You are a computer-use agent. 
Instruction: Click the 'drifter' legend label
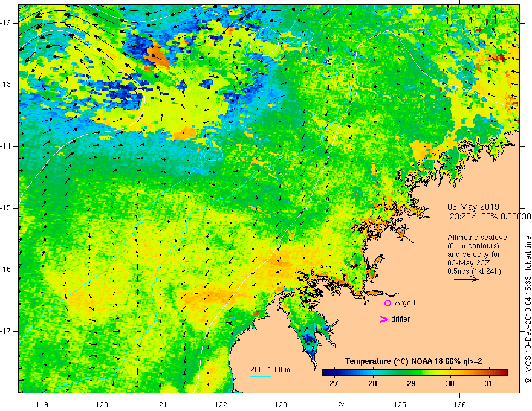[400, 319]
